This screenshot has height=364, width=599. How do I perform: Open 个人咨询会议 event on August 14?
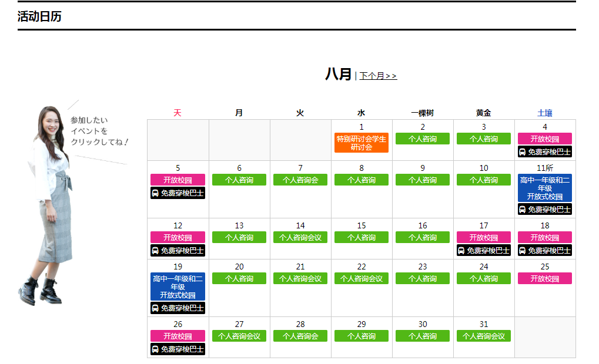(300, 237)
